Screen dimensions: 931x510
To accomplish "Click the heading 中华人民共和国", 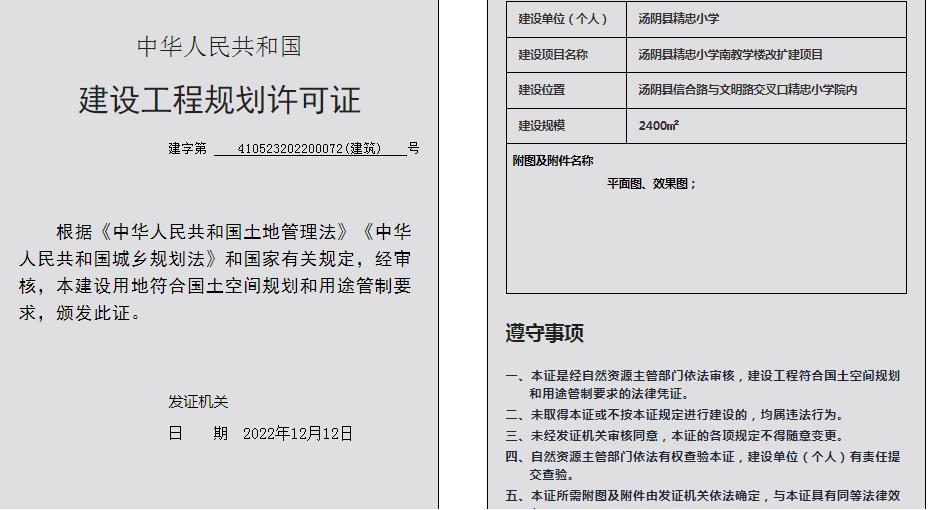I will pos(219,47).
